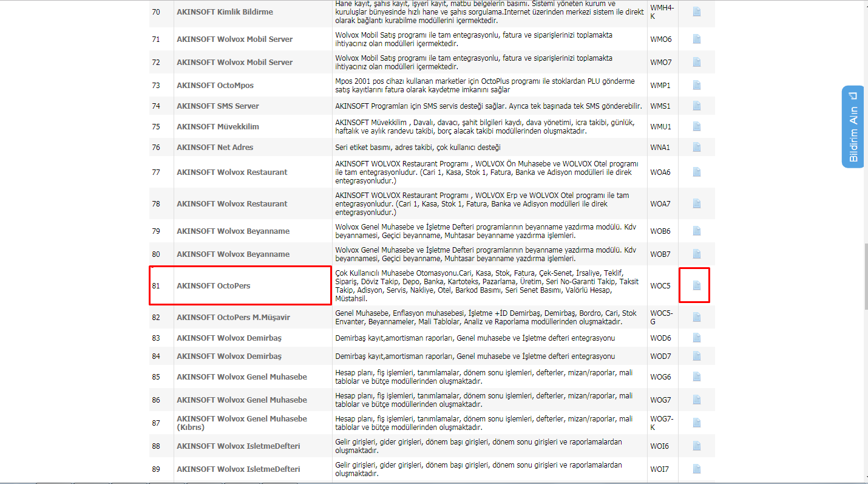Click the product code WOC5-G
This screenshot has width=868, height=484.
[661, 317]
